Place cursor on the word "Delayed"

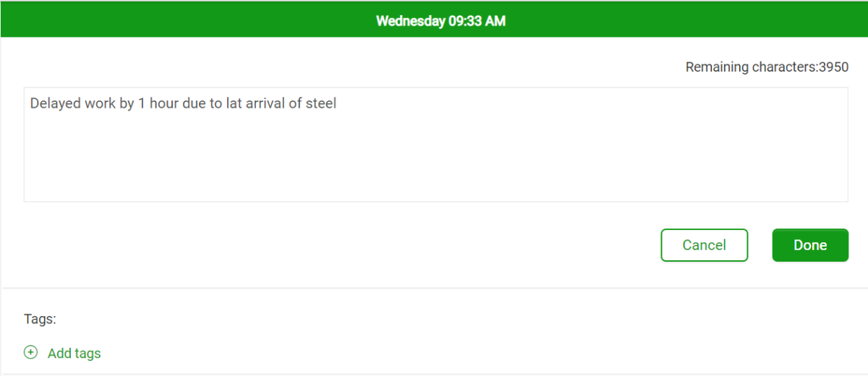click(x=54, y=103)
